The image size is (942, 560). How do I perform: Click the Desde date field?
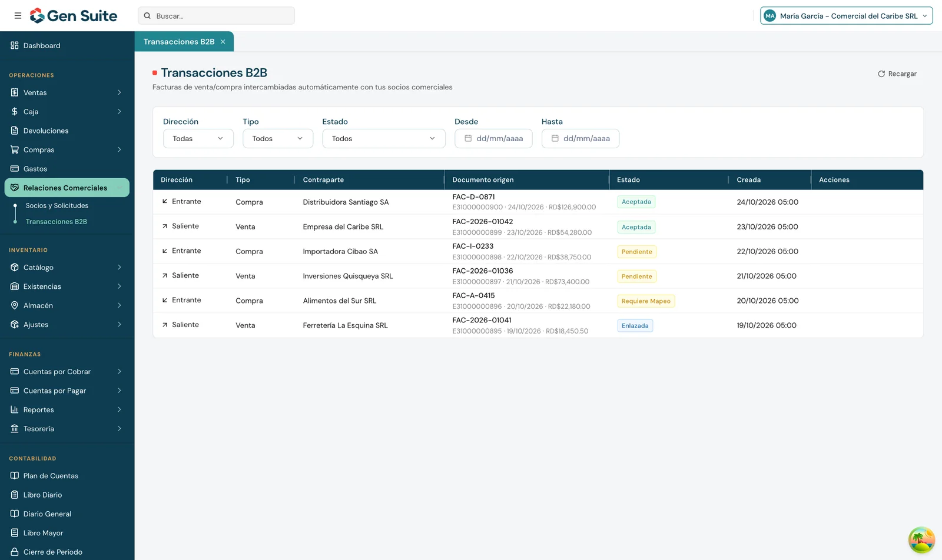493,139
